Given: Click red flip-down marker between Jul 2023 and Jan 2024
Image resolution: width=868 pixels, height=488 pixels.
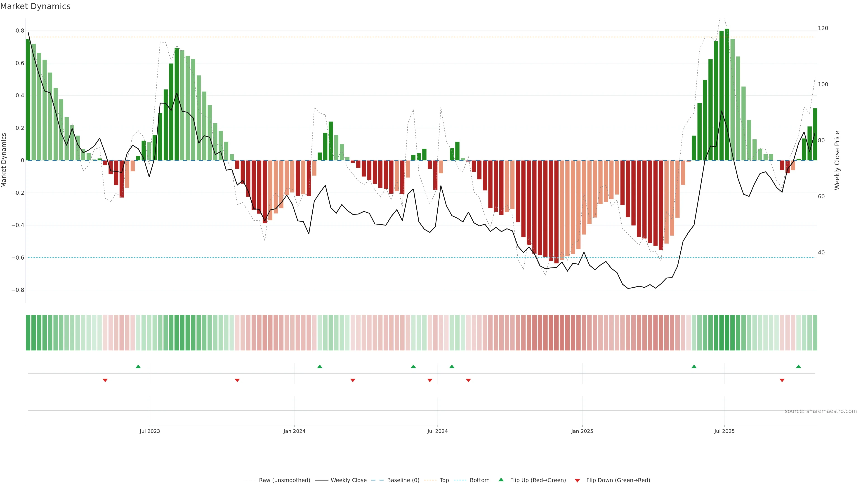Looking at the screenshot, I should click(237, 380).
